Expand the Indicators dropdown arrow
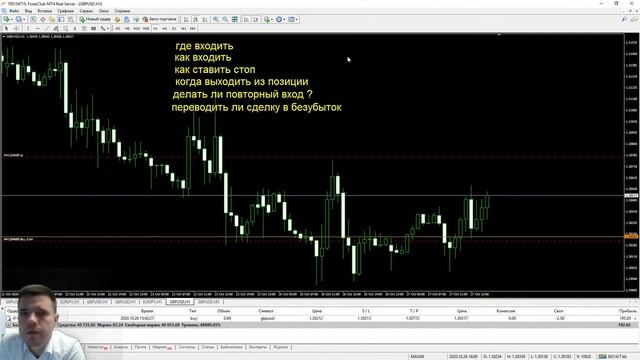 point(272,19)
